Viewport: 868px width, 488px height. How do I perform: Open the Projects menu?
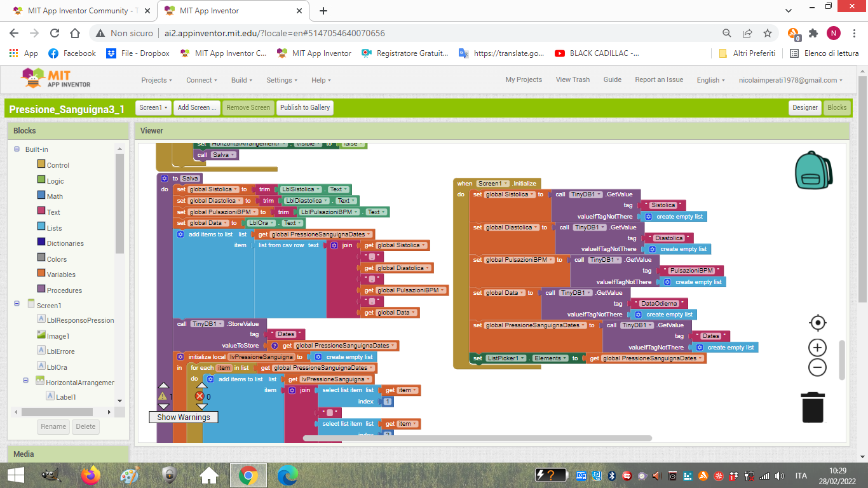pos(156,80)
